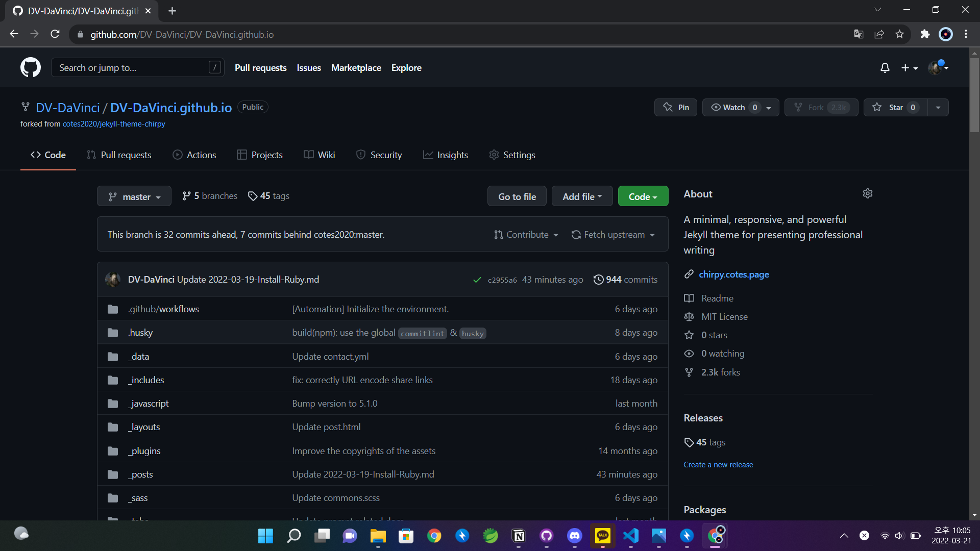Open the browser extensions puzzle icon
The image size is (980, 551).
click(925, 34)
